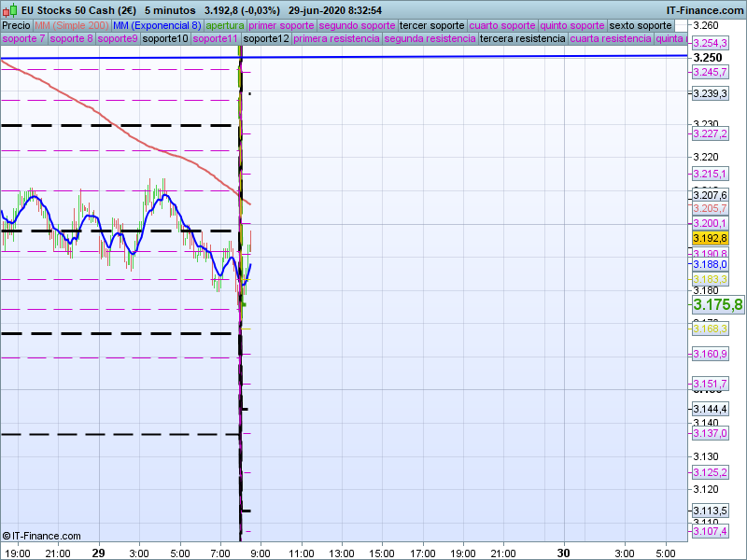
Task: Click the soporte10 legend label
Action: 165,39
